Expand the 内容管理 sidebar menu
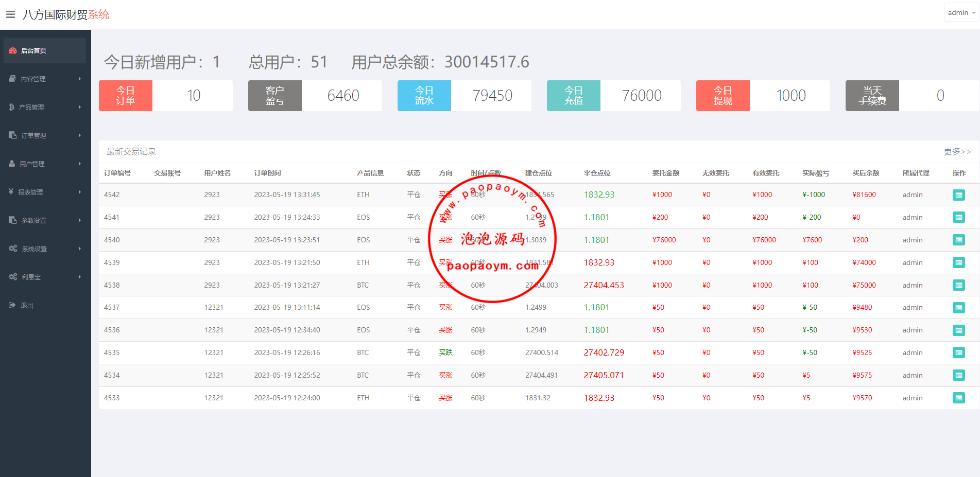This screenshot has width=980, height=477. pyautogui.click(x=45, y=79)
